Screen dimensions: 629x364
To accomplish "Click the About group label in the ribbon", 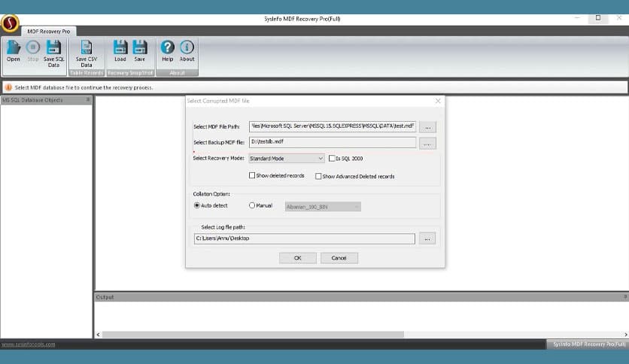I will 177,73.
